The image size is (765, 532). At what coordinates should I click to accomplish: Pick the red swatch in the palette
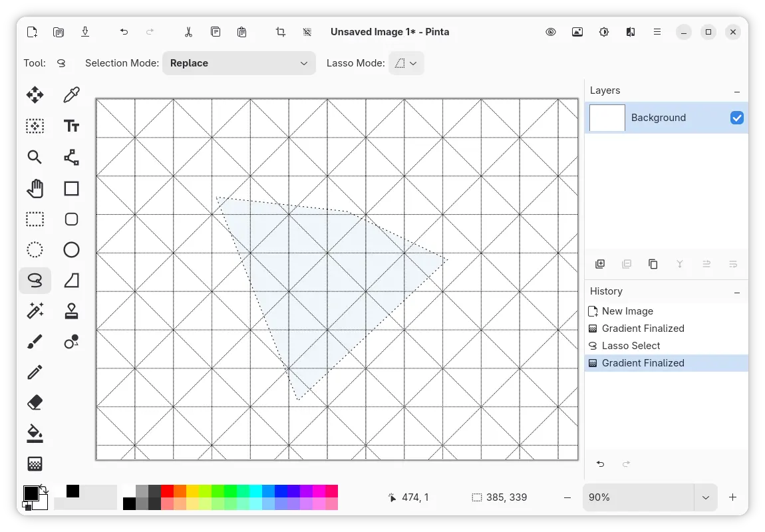[167, 491]
